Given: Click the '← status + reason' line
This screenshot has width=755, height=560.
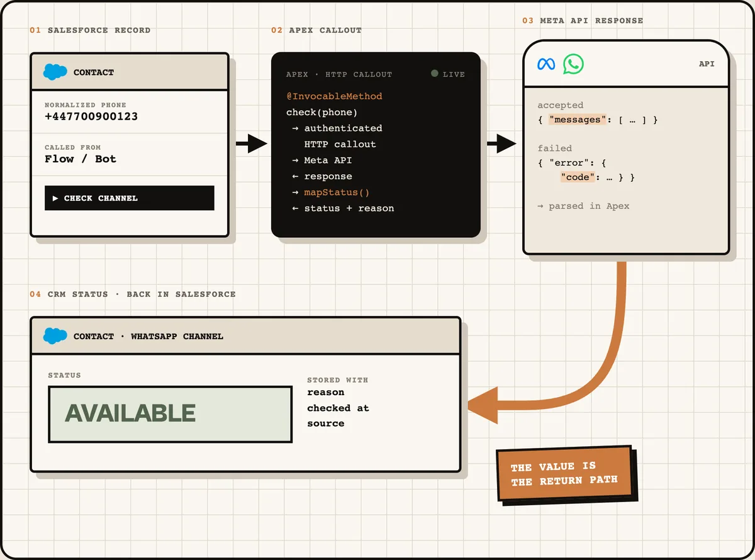Looking at the screenshot, I should (343, 208).
